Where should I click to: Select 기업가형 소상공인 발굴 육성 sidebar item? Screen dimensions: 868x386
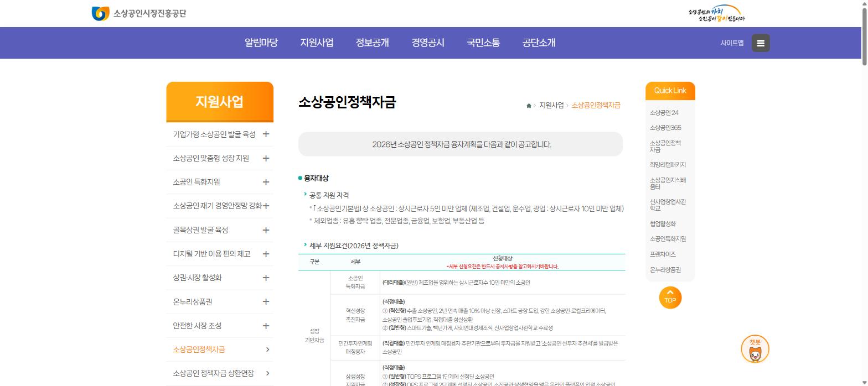(x=214, y=134)
